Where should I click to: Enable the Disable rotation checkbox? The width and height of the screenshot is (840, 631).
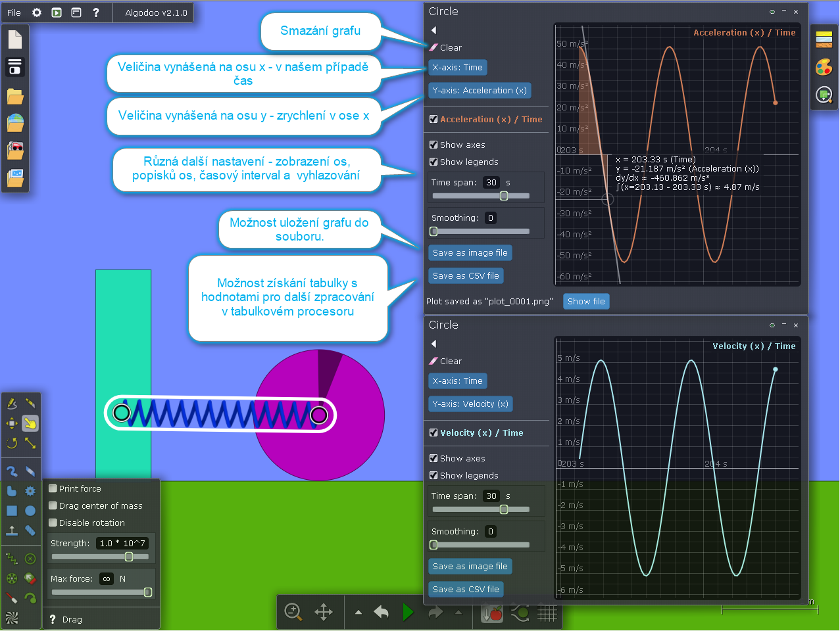(x=53, y=523)
